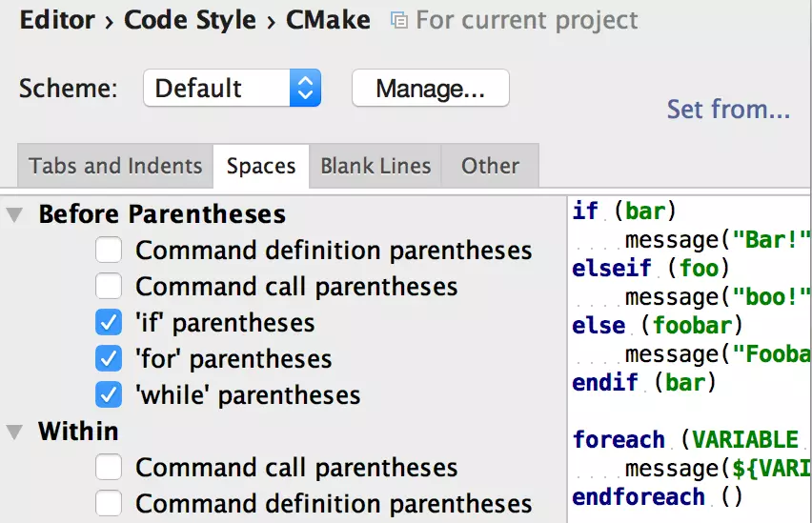Image resolution: width=812 pixels, height=523 pixels.
Task: Enable Command call parentheses under Within
Action: (x=109, y=468)
